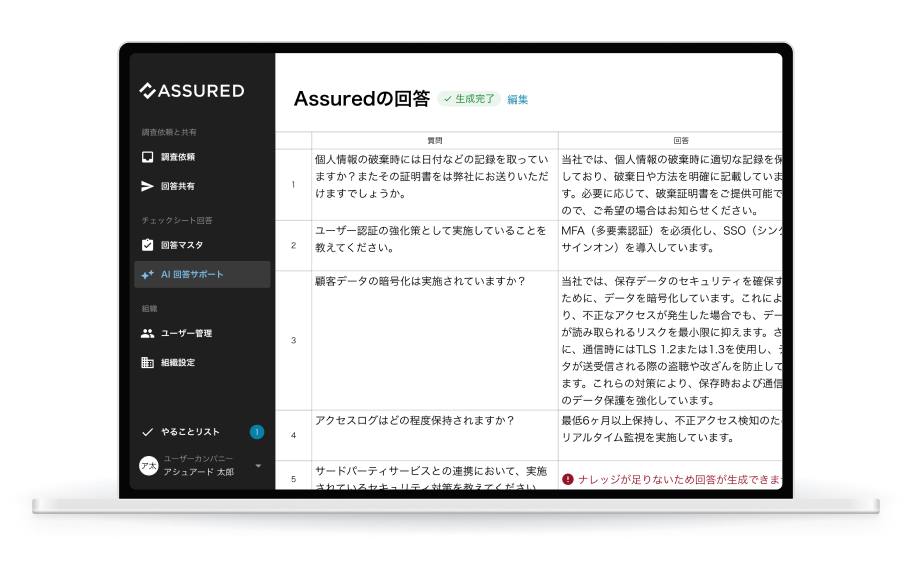Viewport: 912px width, 573px height.
Task: Click the checkmark icon beside やることリスト
Action: [x=147, y=432]
